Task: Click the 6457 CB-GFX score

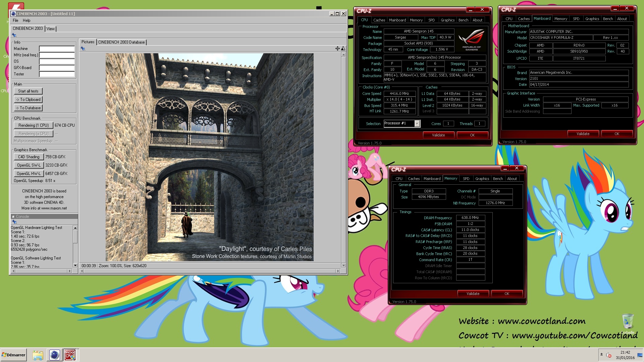Action: point(56,174)
